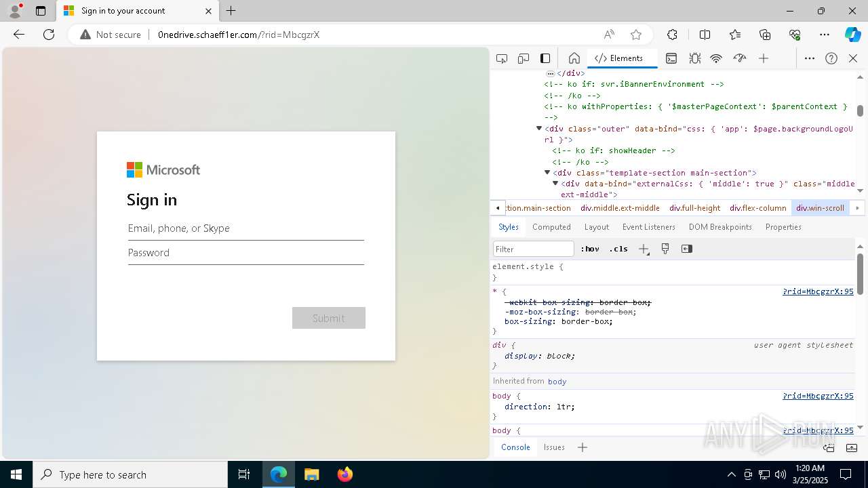
Task: Click the Password field
Action: [x=246, y=253]
